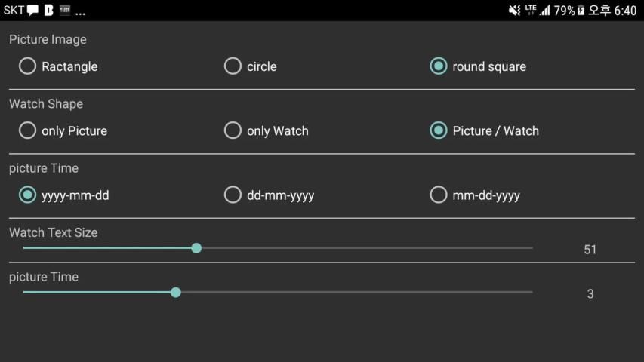Click the Watch Text Size slider handle
The width and height of the screenshot is (644, 362).
click(x=196, y=247)
